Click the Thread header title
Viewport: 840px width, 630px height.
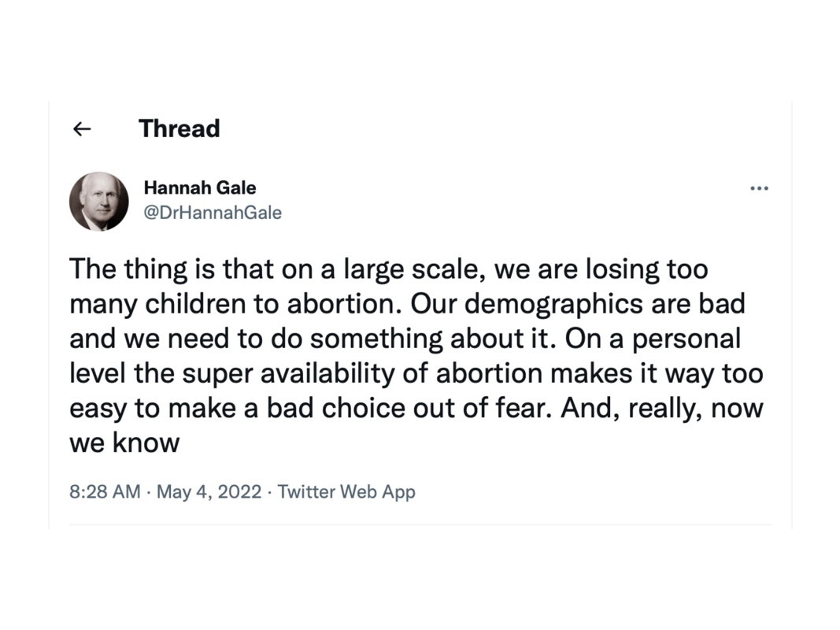[179, 128]
